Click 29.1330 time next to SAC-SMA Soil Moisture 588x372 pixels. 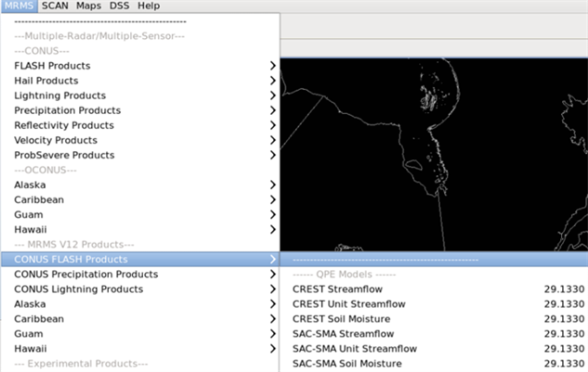(x=564, y=364)
